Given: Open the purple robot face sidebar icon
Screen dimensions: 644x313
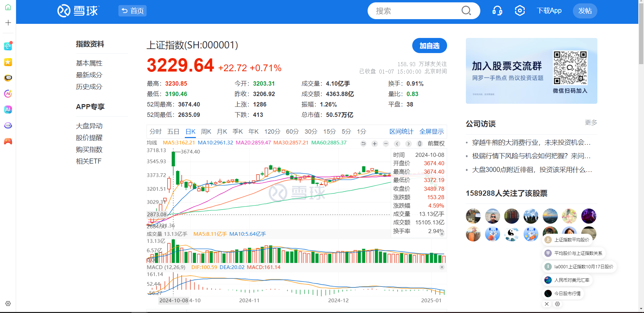Looking at the screenshot, I should coord(8,126).
